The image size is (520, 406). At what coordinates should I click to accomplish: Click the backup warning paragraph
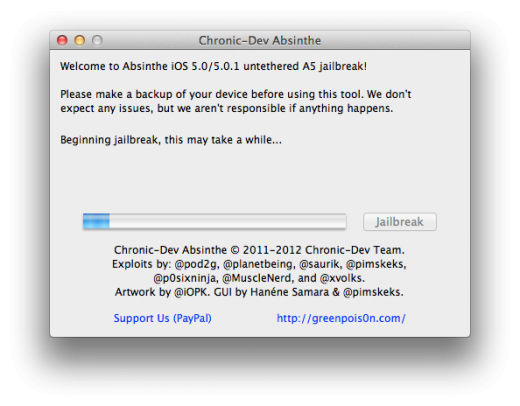coord(236,101)
